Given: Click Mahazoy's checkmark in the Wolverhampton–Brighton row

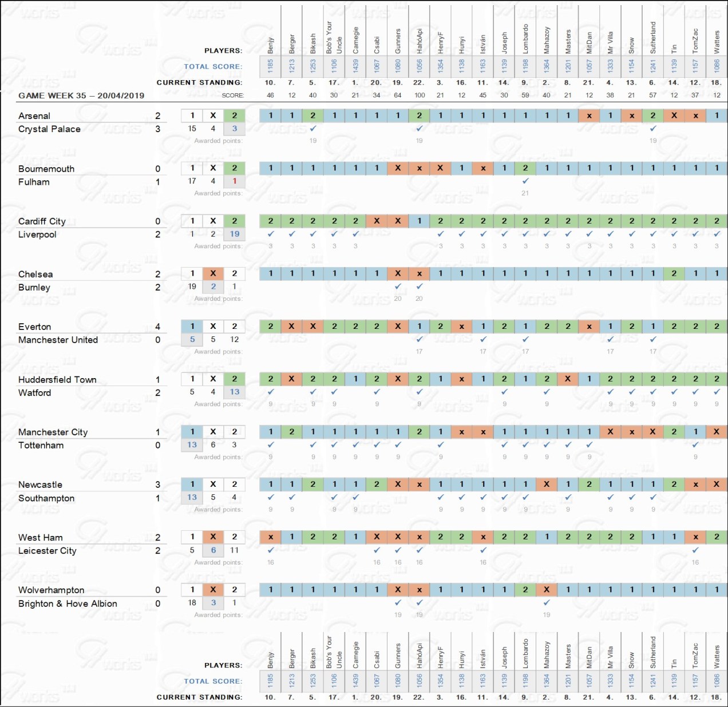Looking at the screenshot, I should (x=547, y=602).
